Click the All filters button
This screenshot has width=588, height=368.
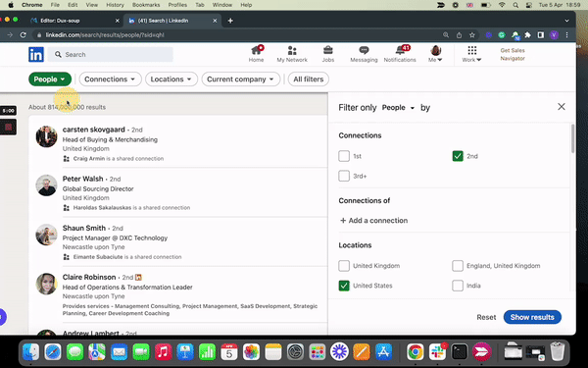309,79
